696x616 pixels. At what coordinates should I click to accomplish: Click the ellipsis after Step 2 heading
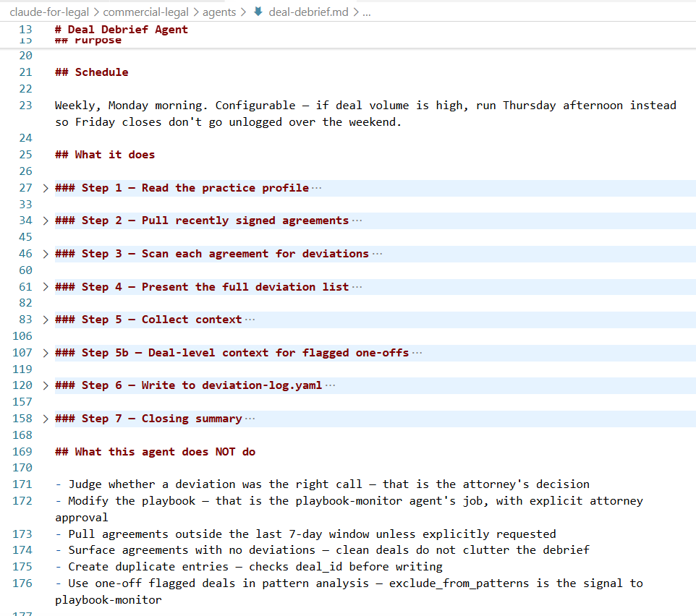click(357, 221)
